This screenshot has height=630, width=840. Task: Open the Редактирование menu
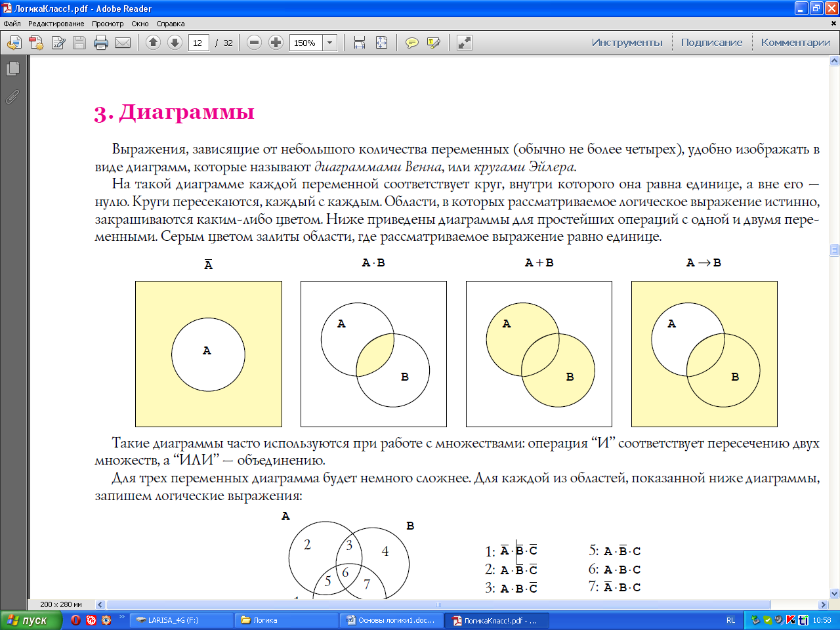[x=56, y=24]
